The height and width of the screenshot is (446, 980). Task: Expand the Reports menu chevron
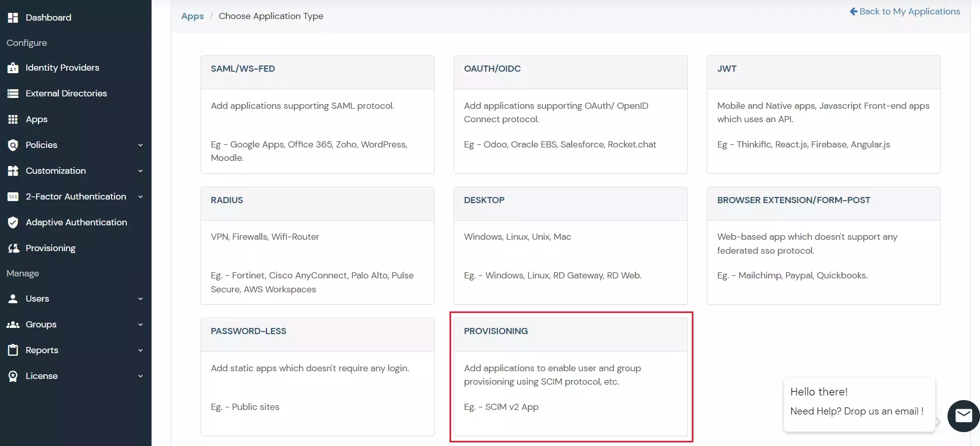140,350
